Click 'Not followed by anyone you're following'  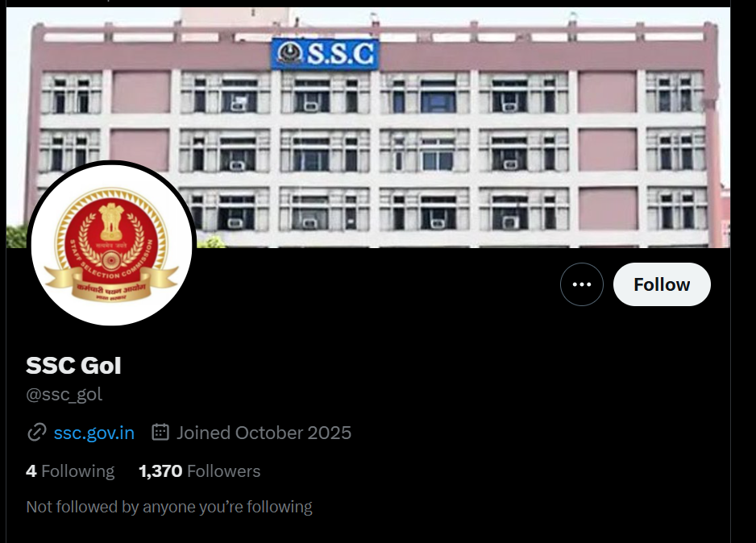point(169,507)
